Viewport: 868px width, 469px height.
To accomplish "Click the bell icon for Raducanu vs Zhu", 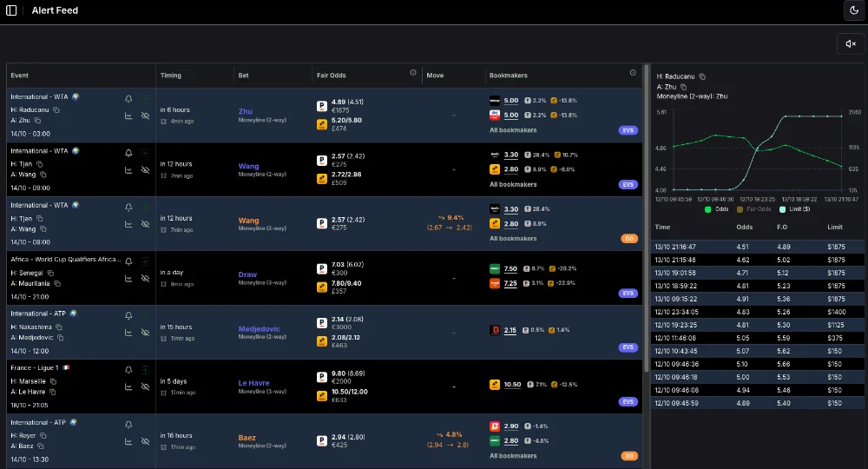I will click(x=128, y=99).
